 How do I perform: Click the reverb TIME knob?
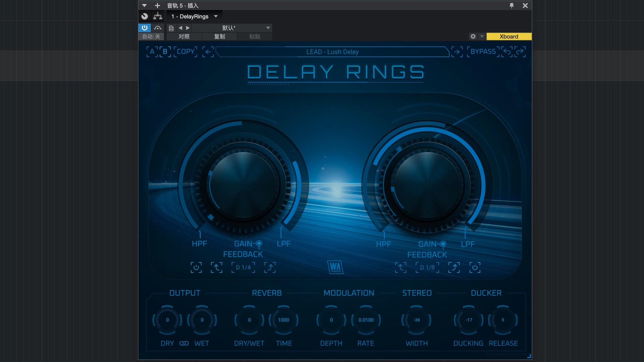[283, 320]
